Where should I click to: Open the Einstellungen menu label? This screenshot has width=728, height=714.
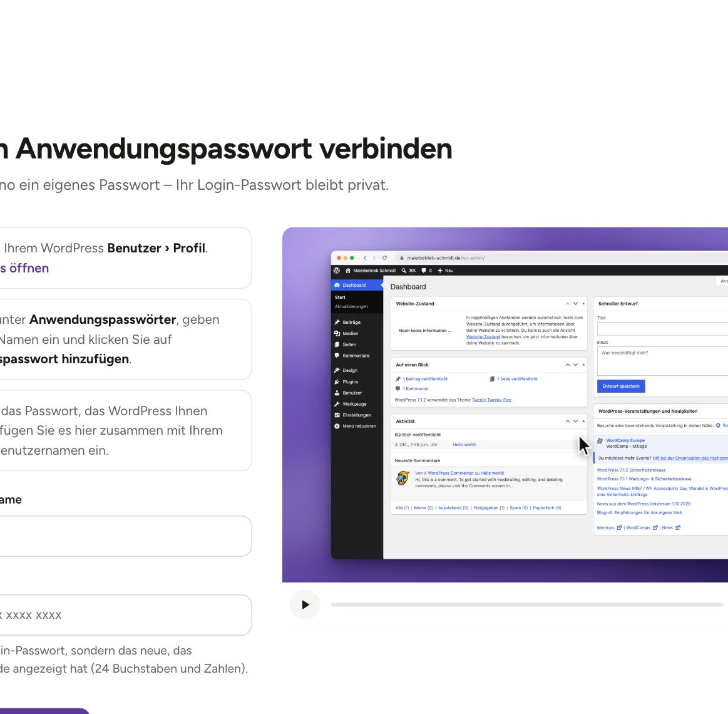(357, 415)
